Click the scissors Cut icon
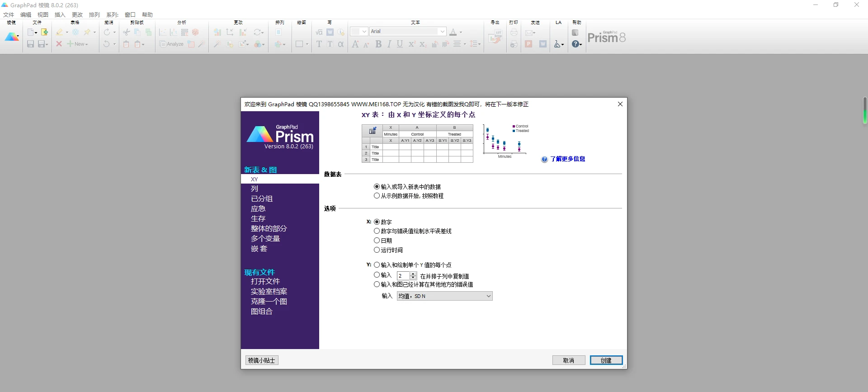The width and height of the screenshot is (868, 392). pos(126,32)
